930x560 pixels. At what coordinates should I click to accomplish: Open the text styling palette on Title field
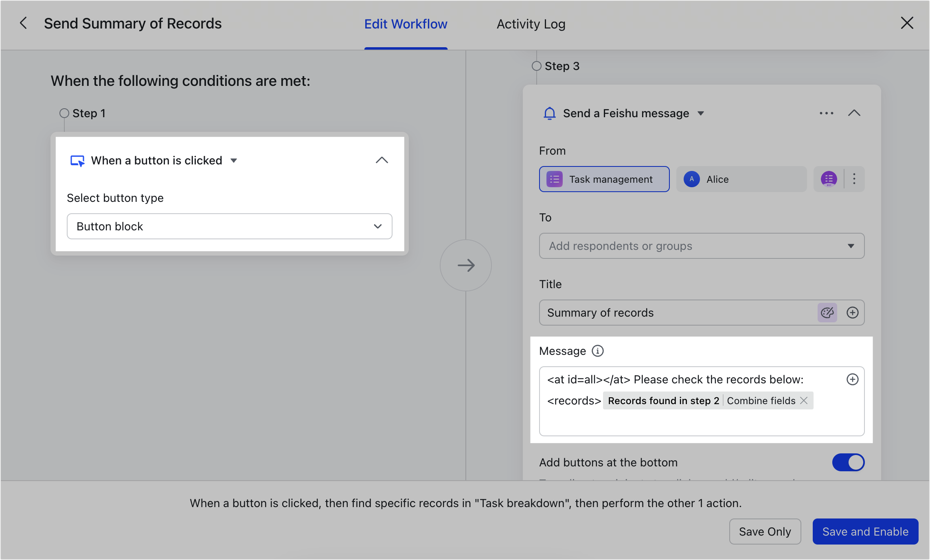click(827, 313)
